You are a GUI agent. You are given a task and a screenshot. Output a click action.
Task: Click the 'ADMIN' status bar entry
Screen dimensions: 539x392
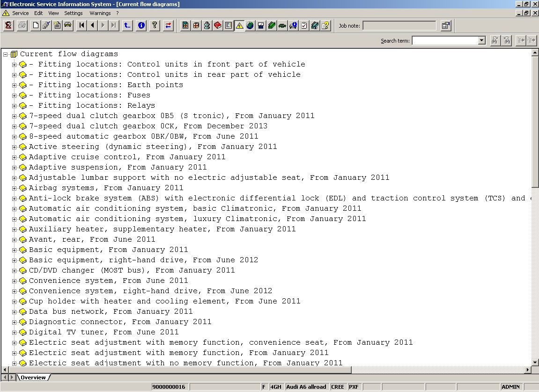(510, 387)
